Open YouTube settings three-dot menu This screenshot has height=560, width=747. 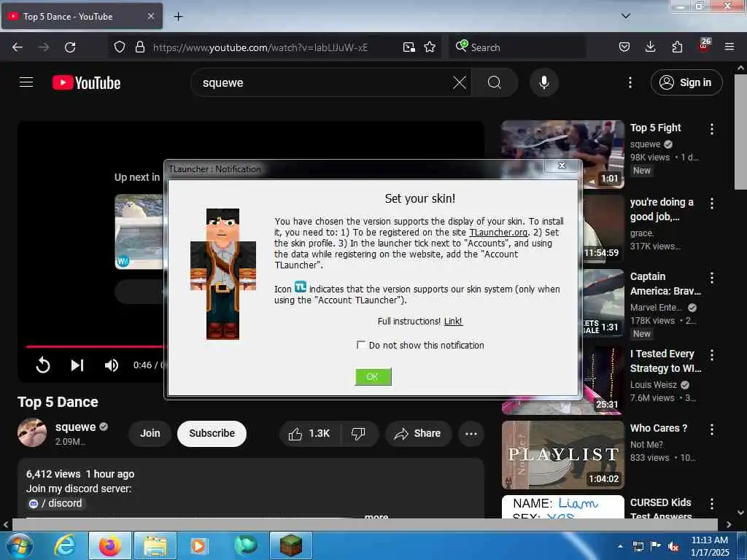(630, 83)
